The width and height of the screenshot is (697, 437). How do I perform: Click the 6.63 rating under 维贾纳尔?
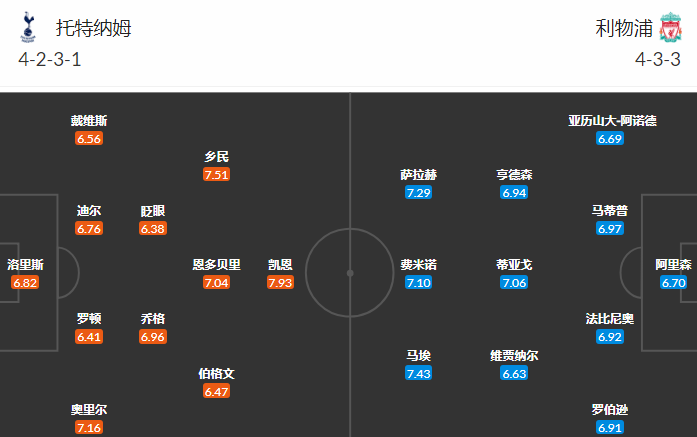514,373
